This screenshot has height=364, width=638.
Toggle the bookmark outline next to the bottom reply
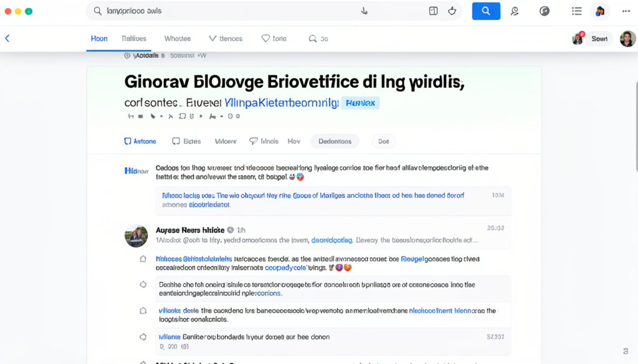point(143,337)
